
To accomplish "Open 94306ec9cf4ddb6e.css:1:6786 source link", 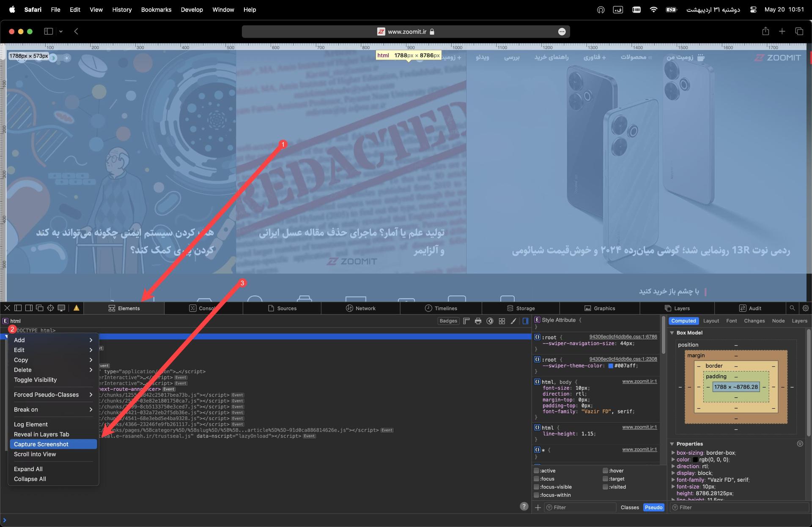I will 623,337.
